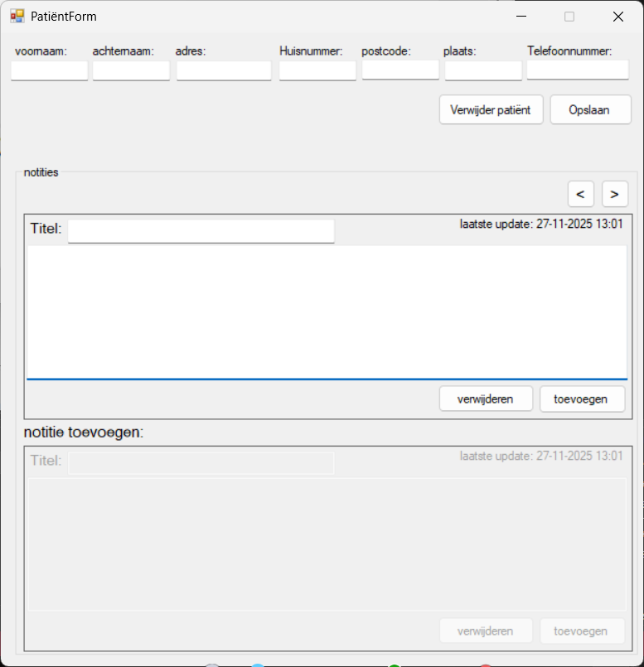Focus the voornaam input field

[49, 70]
